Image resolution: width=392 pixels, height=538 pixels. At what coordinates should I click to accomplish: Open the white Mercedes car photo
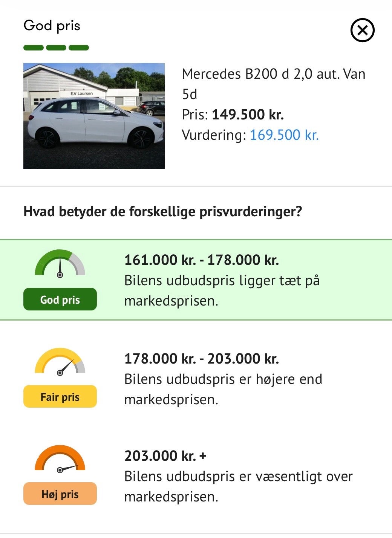pyautogui.click(x=94, y=116)
